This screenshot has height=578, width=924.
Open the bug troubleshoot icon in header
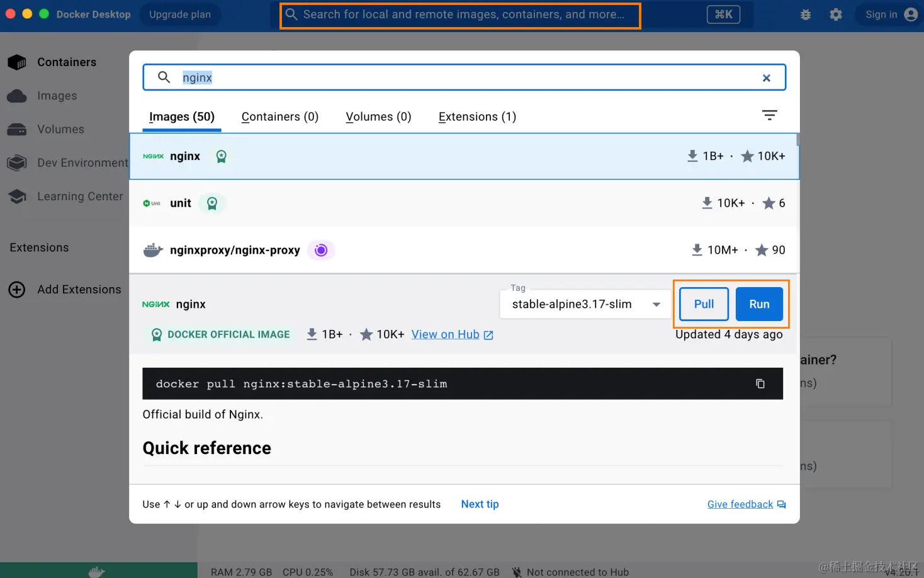pos(806,14)
